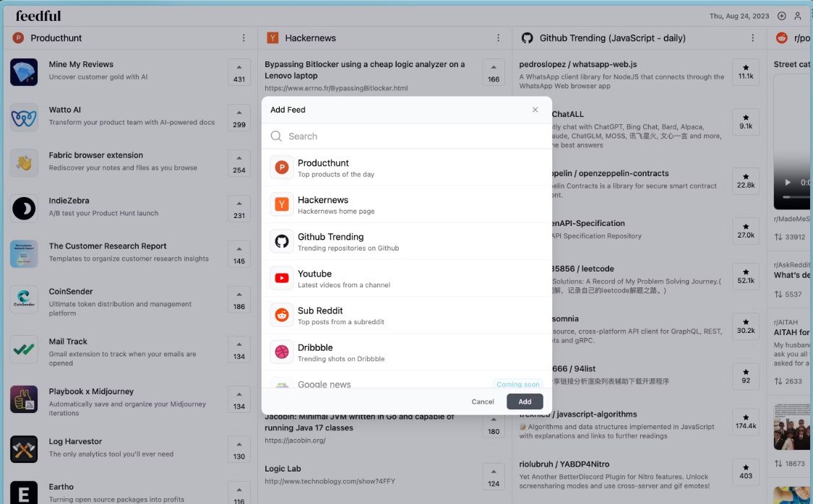Upvote The Customer Research Report (145)
This screenshot has height=504, width=813.
pos(239,254)
